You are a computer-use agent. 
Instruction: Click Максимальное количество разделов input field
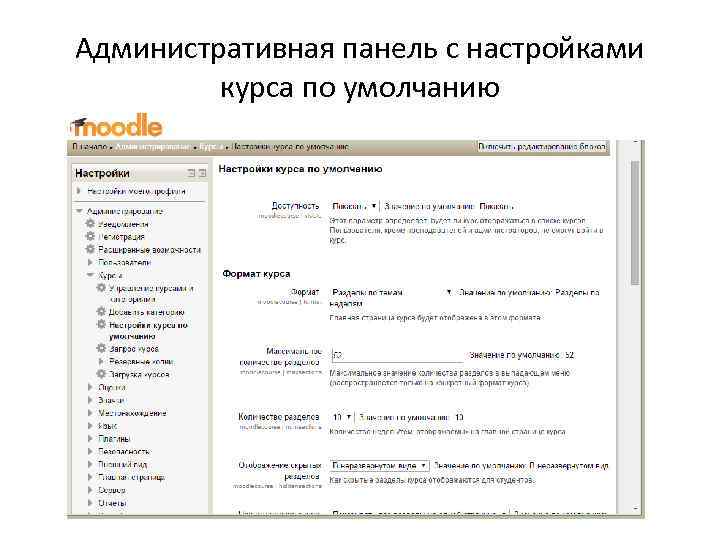click(397, 355)
